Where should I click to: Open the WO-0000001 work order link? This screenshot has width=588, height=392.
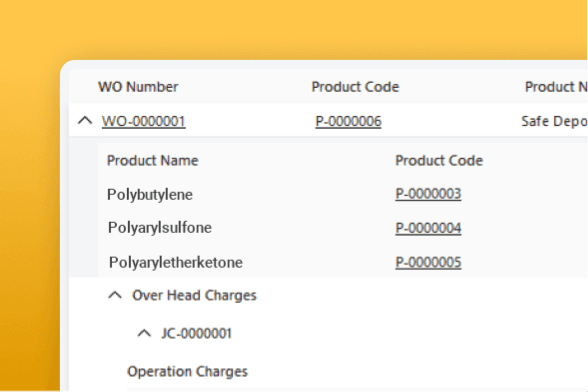[144, 121]
